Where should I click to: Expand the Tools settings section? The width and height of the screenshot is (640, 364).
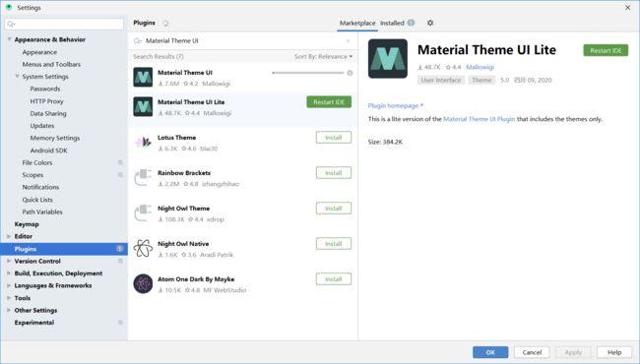(9, 298)
